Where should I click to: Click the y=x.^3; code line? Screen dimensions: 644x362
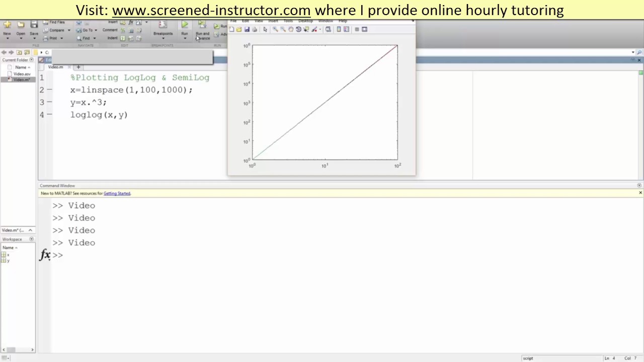89,102
